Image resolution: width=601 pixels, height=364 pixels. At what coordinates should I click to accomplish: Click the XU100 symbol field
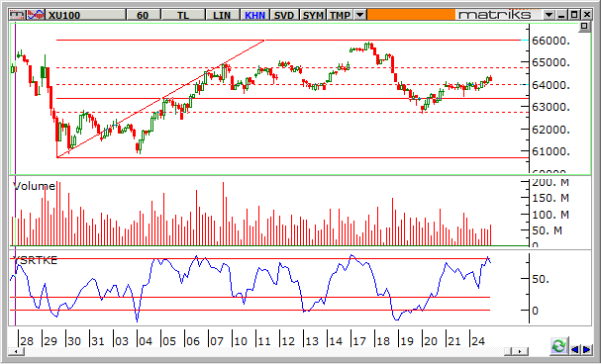(x=86, y=15)
